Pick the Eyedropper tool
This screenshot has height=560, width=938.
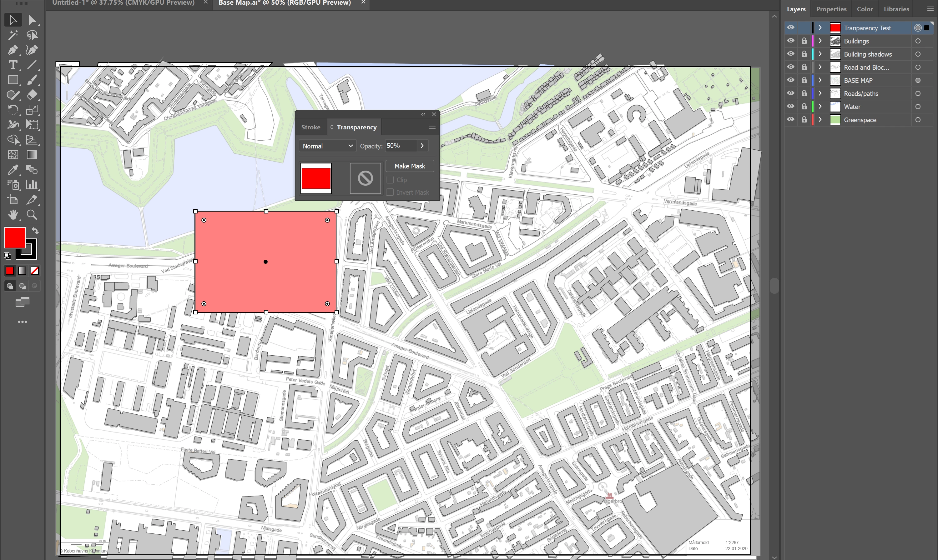pyautogui.click(x=13, y=170)
